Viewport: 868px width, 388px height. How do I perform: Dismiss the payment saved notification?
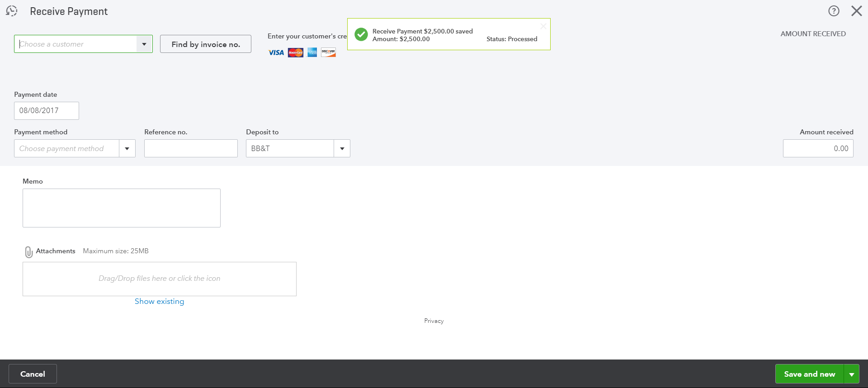(543, 26)
